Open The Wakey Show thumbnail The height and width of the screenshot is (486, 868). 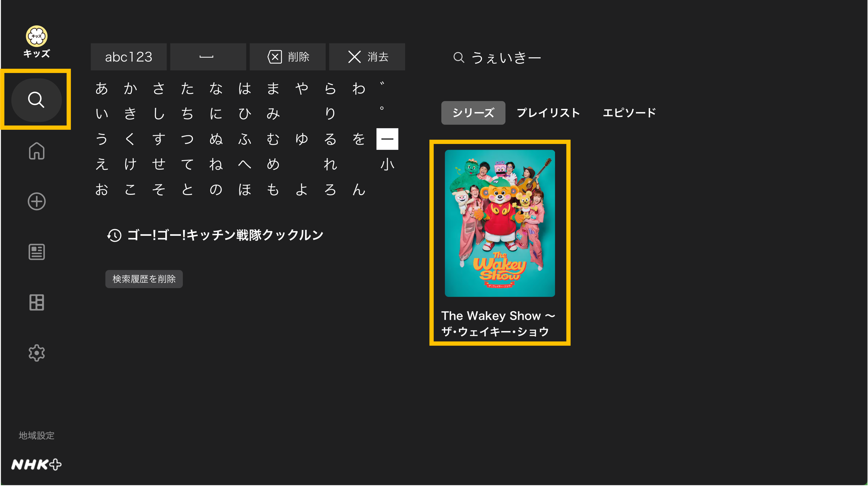coord(500,223)
